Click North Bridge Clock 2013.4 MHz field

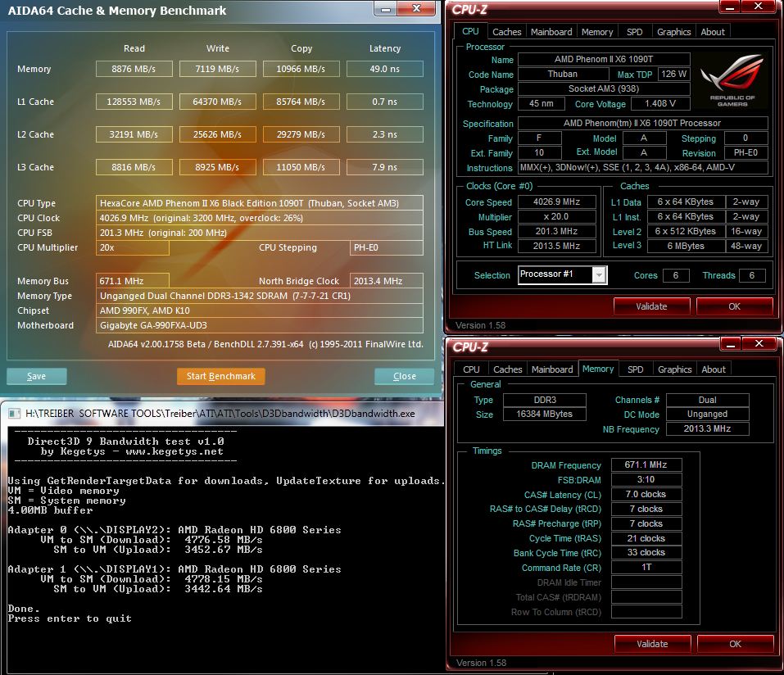click(x=387, y=281)
